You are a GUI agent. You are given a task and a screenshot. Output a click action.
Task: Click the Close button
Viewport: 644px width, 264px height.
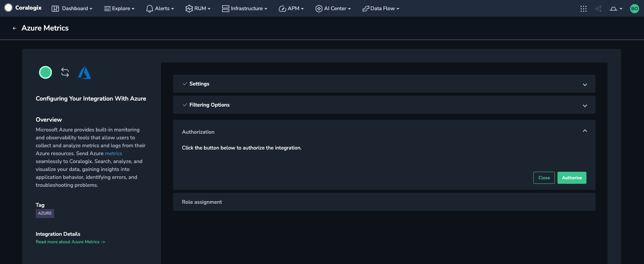pyautogui.click(x=544, y=178)
